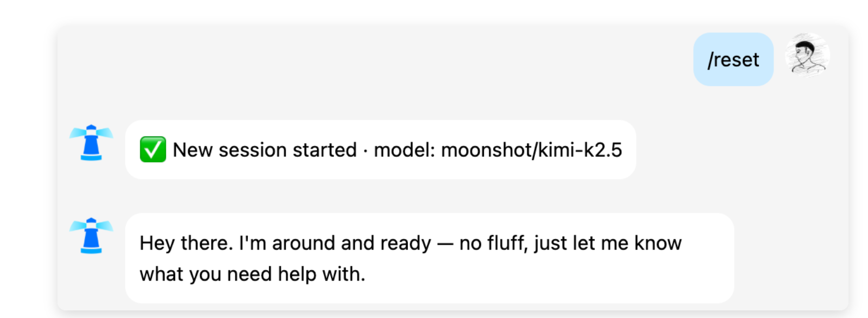868x318 pixels.
Task: Click the middle dot separator before "model:"
Action: [366, 150]
